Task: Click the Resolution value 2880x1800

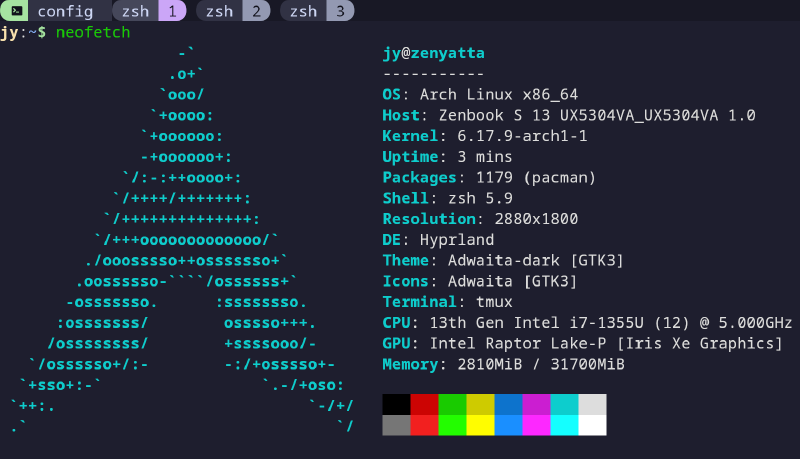Action: [536, 219]
